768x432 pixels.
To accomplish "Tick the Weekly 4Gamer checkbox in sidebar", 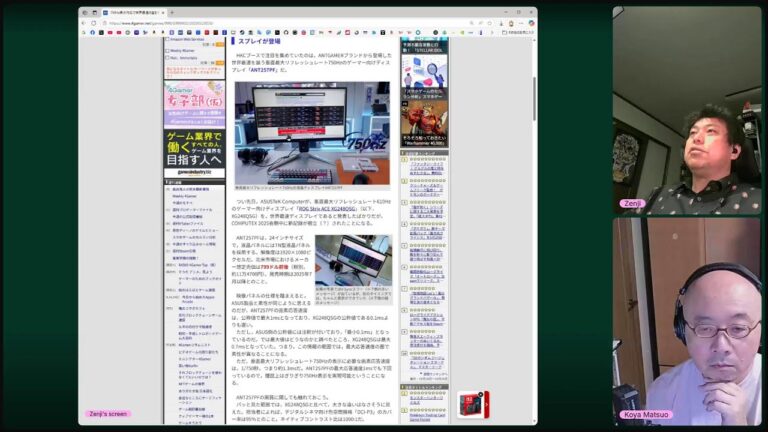I will pos(168,50).
